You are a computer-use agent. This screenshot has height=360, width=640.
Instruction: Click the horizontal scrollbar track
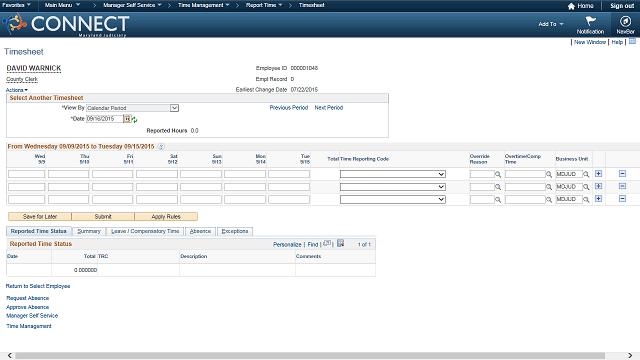309,356
